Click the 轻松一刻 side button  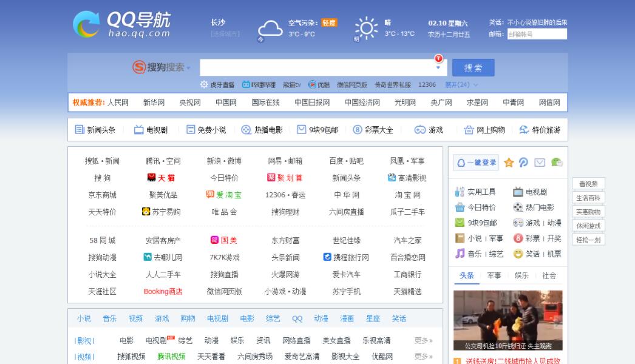pos(588,240)
